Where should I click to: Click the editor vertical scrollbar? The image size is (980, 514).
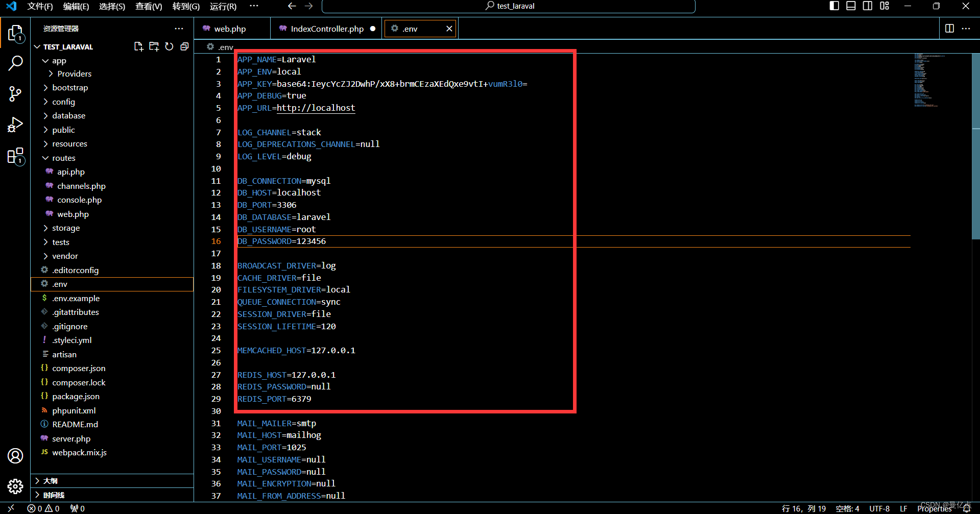(x=975, y=146)
